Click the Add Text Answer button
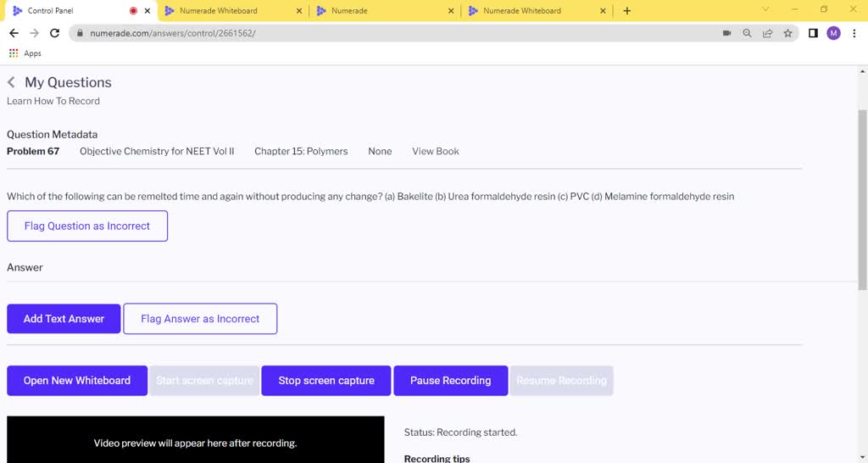Image resolution: width=868 pixels, height=463 pixels. [64, 319]
